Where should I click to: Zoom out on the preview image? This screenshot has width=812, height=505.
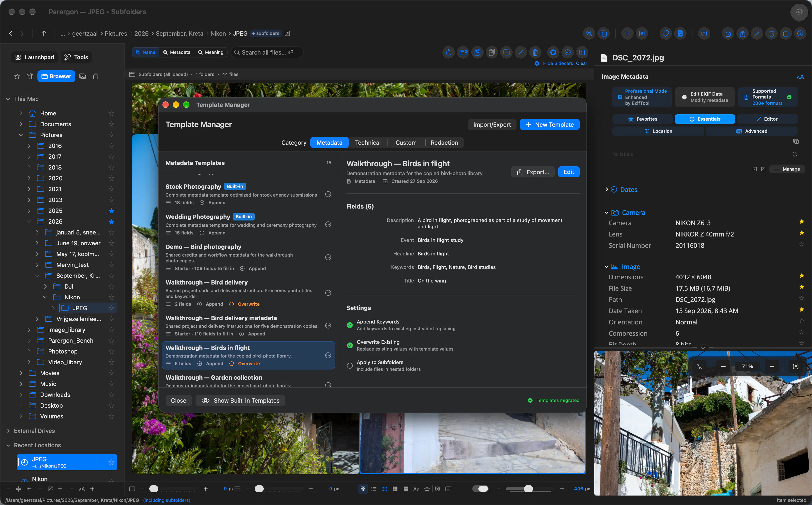(723, 366)
